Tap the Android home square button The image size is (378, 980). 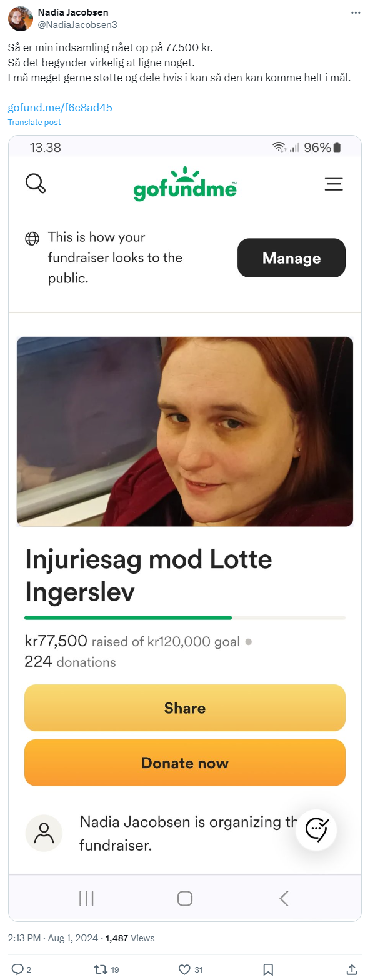point(185,898)
